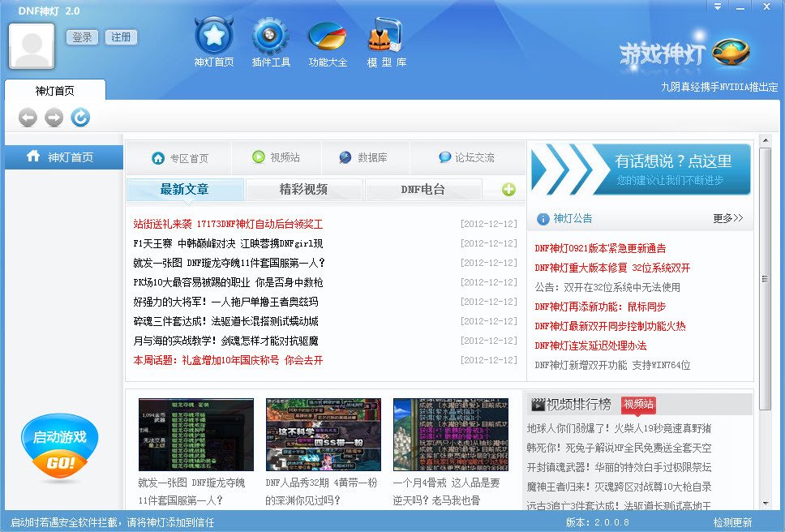This screenshot has height=532, width=785.
Task: Open article F1天王赛 中韩巅峰对决
Action: coord(228,243)
